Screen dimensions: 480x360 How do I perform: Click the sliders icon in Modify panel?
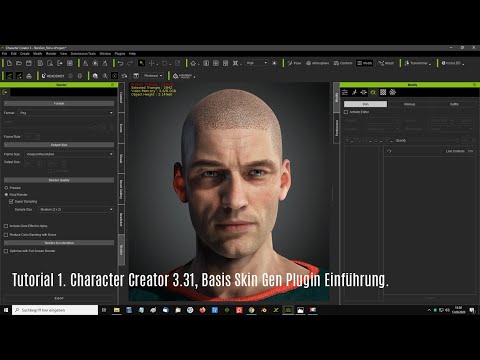click(345, 92)
